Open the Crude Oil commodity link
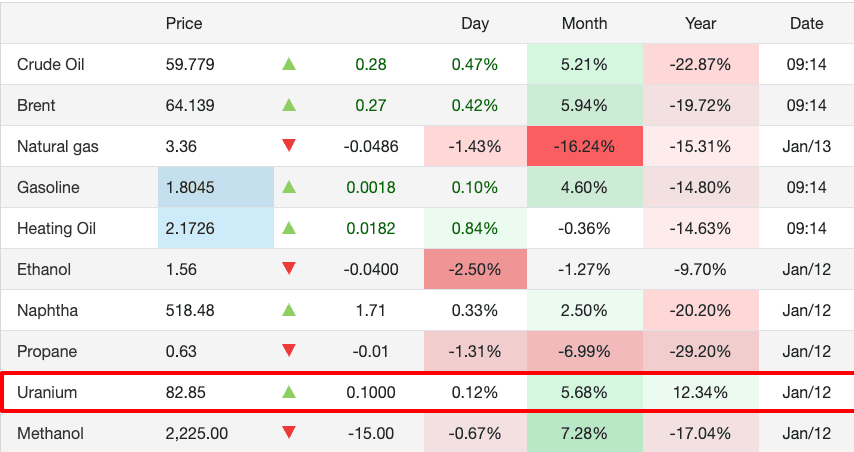Image resolution: width=854 pixels, height=452 pixels. coord(51,64)
